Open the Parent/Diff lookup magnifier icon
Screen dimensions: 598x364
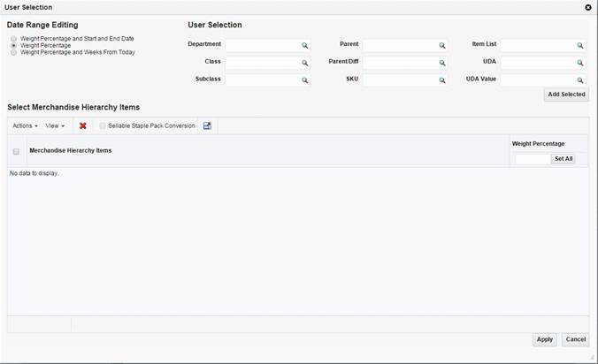point(442,64)
